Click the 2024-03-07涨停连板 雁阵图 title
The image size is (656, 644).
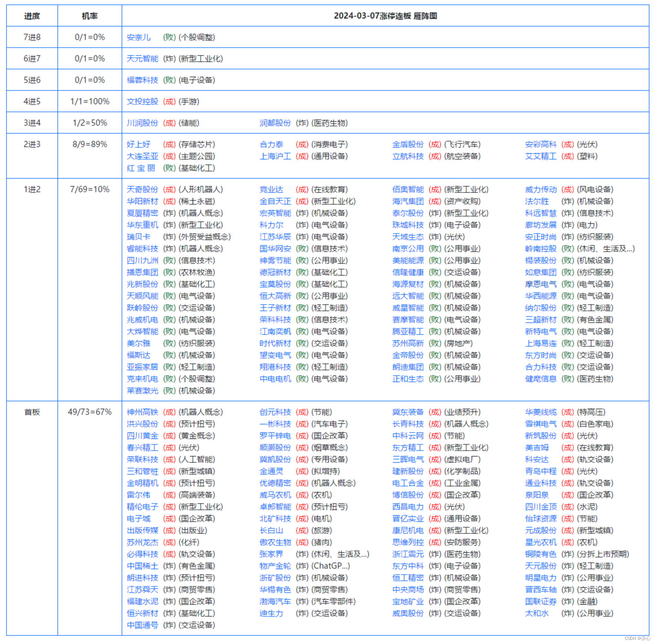(386, 16)
